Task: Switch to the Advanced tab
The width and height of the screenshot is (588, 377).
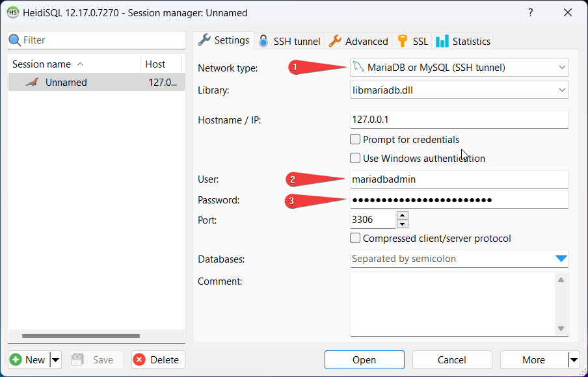Action: click(x=358, y=41)
